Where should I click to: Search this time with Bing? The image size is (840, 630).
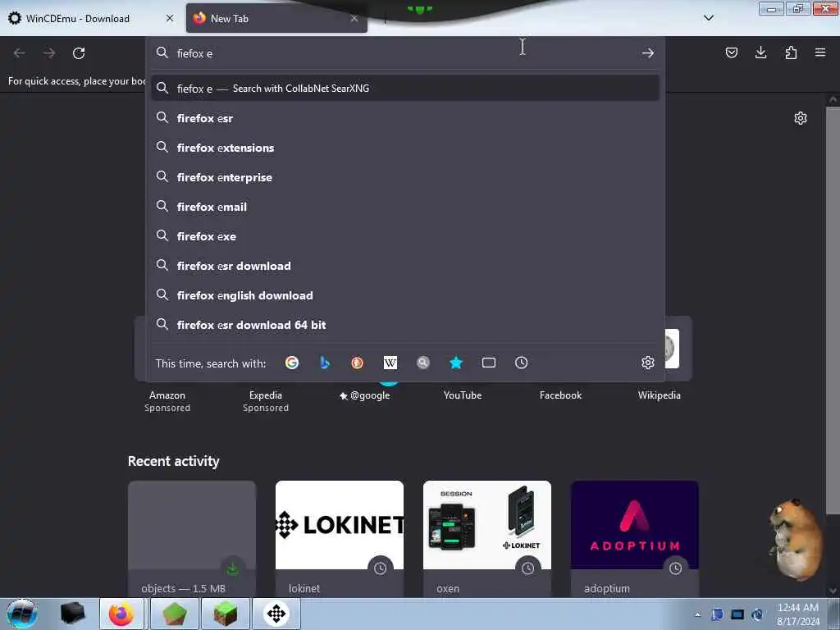325,363
